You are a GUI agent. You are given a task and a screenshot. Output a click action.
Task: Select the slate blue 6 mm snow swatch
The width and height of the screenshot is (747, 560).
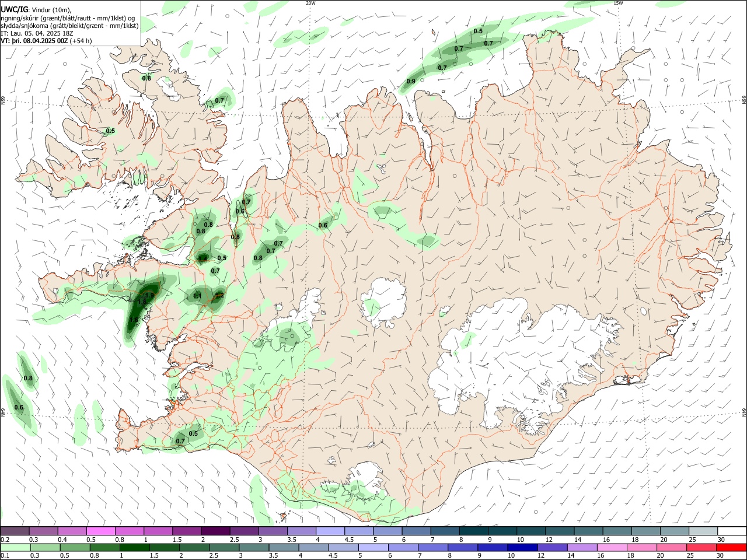[x=417, y=531]
